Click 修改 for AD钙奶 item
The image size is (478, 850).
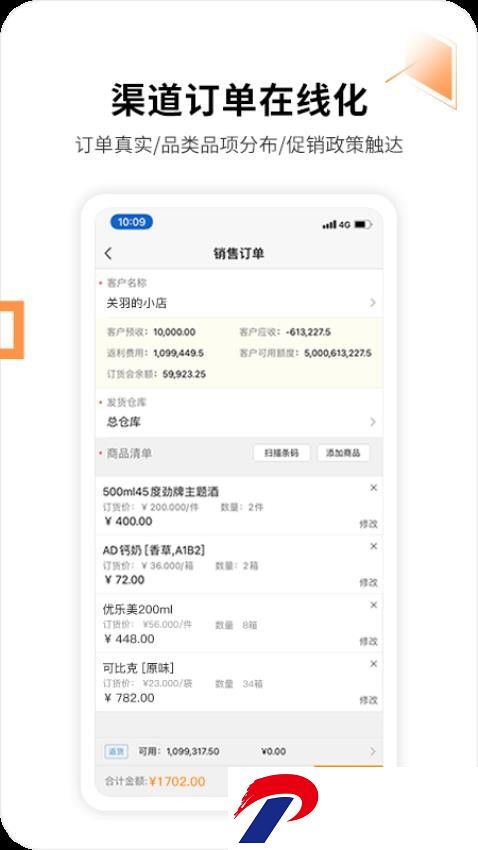point(369,582)
